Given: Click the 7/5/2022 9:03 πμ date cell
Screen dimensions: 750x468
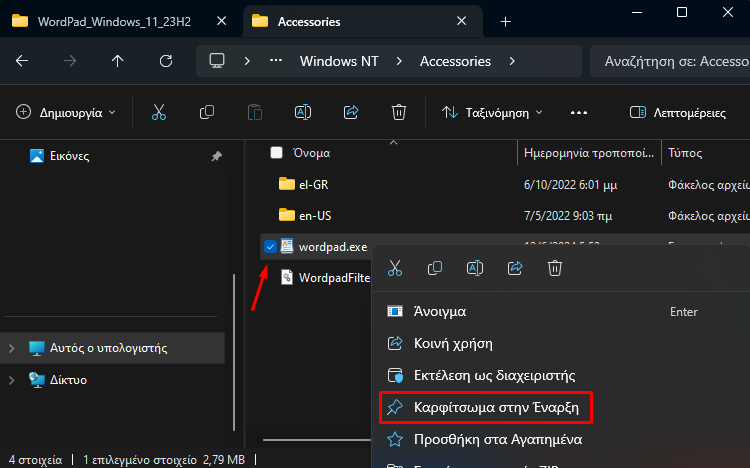Looking at the screenshot, I should pos(568,216).
